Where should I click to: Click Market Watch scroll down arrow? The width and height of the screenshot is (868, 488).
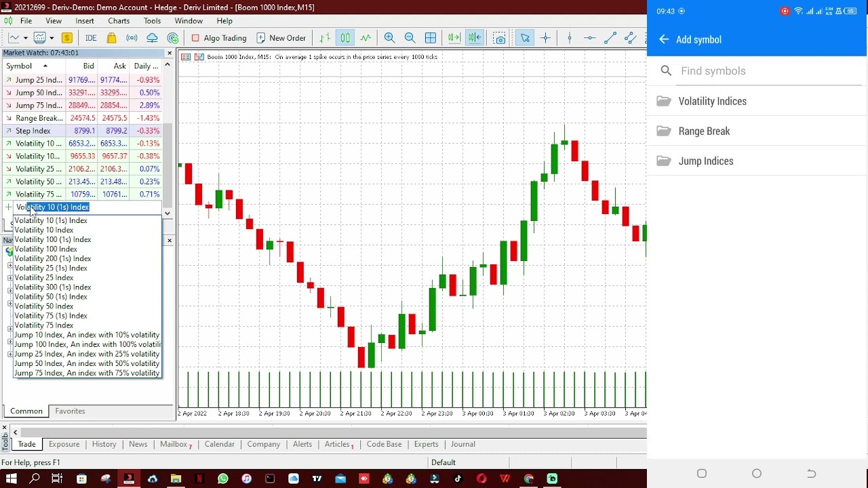(x=167, y=213)
